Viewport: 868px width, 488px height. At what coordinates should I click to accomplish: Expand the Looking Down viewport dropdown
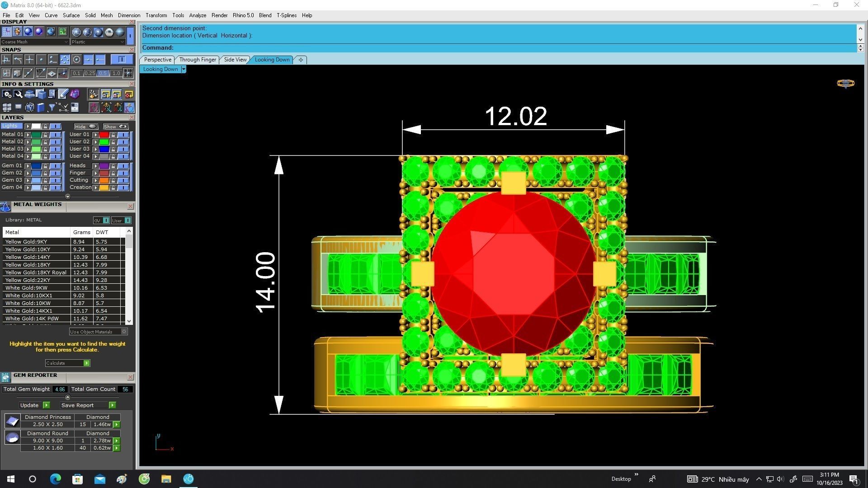click(x=184, y=69)
